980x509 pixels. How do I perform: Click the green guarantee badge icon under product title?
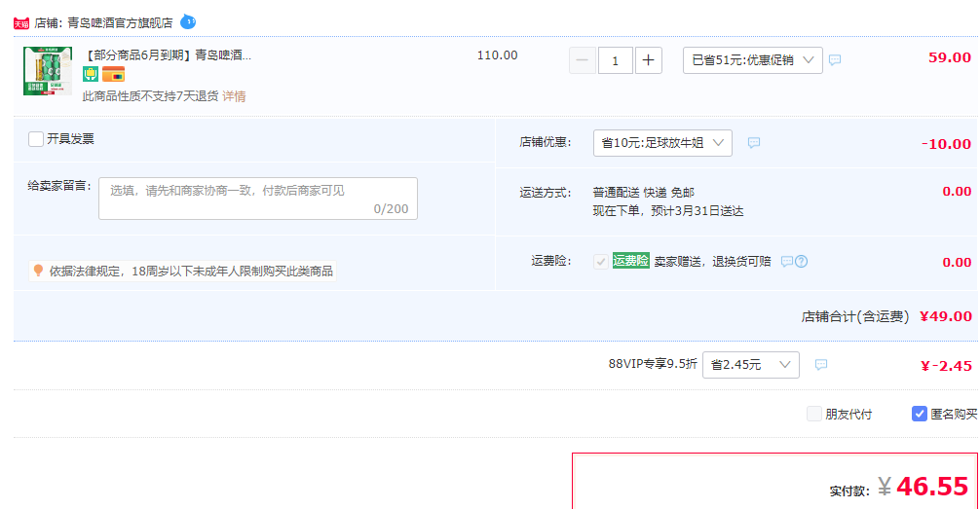(91, 74)
